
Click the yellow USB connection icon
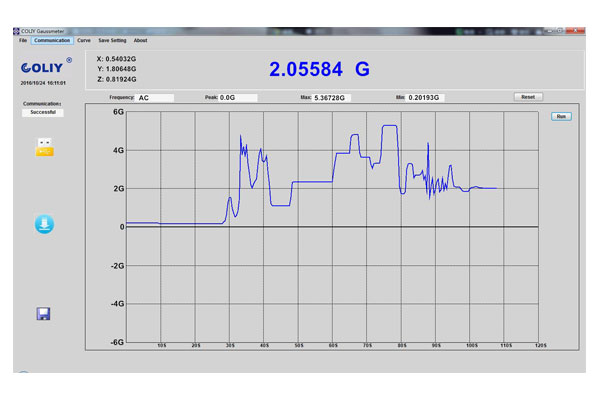[x=44, y=148]
